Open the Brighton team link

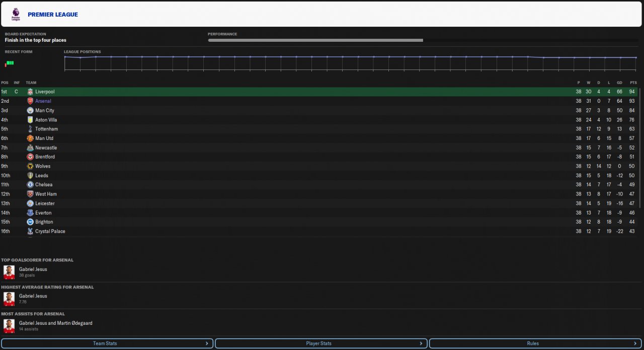tap(44, 222)
